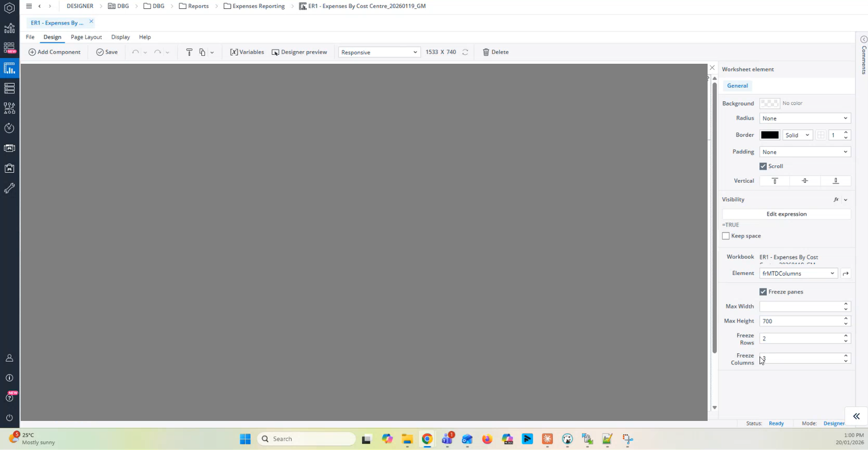Go to the linked worksheet element

[846, 273]
